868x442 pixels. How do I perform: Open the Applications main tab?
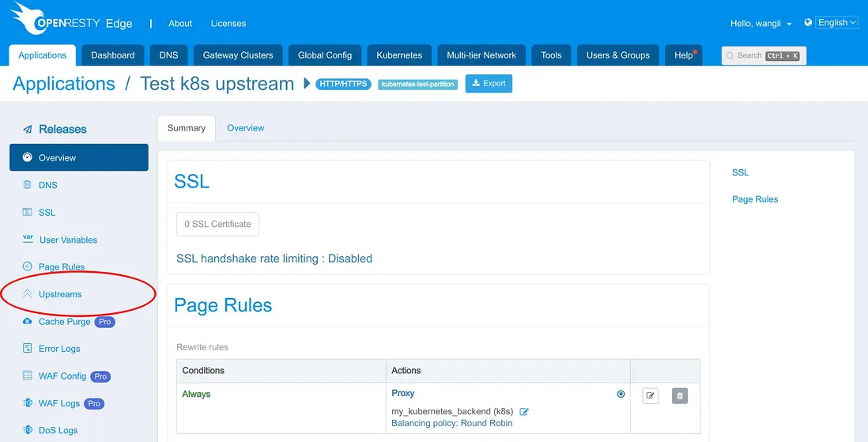click(x=42, y=55)
